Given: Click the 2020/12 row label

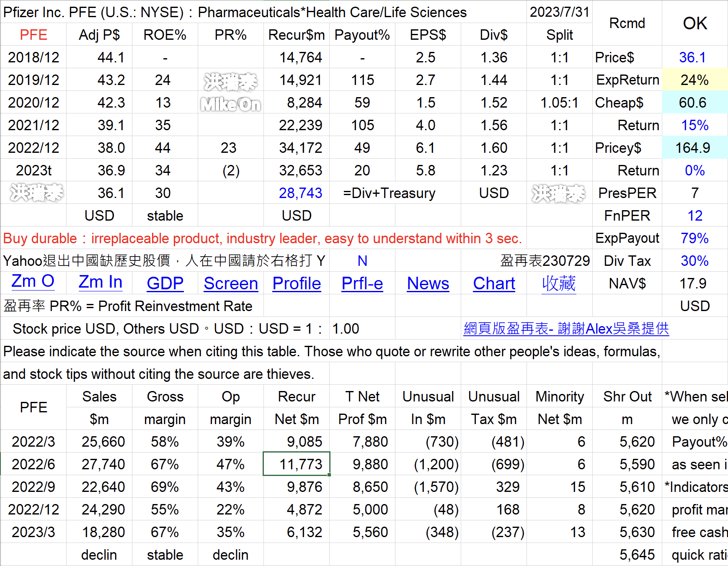Looking at the screenshot, I should pos(34,103).
